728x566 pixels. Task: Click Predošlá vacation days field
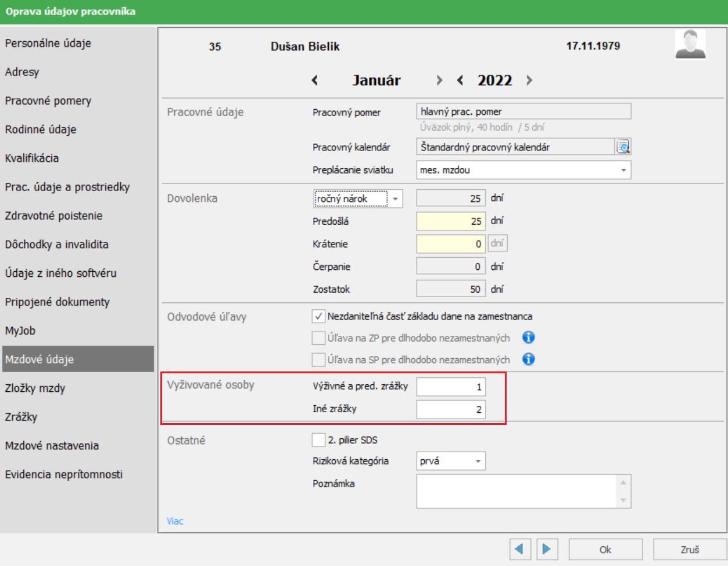point(451,221)
